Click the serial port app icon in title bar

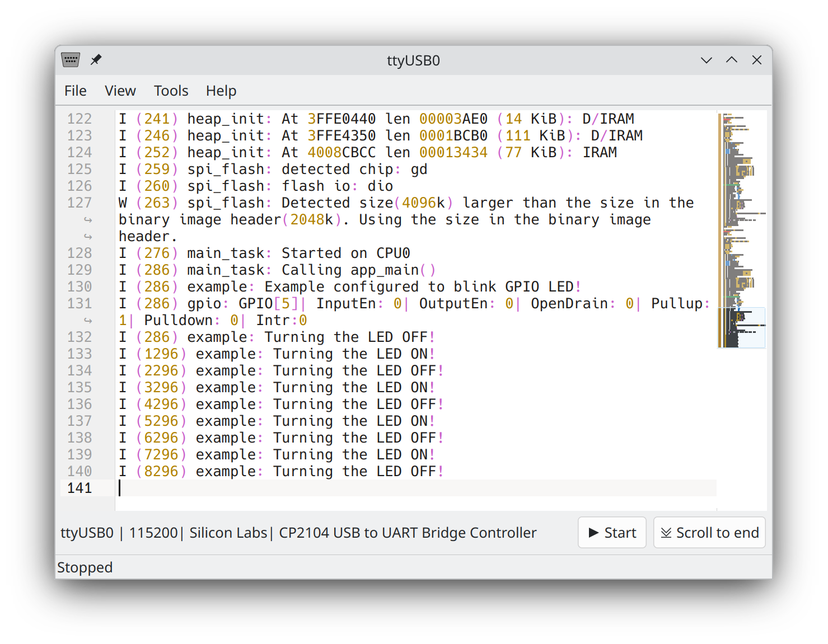(x=71, y=60)
